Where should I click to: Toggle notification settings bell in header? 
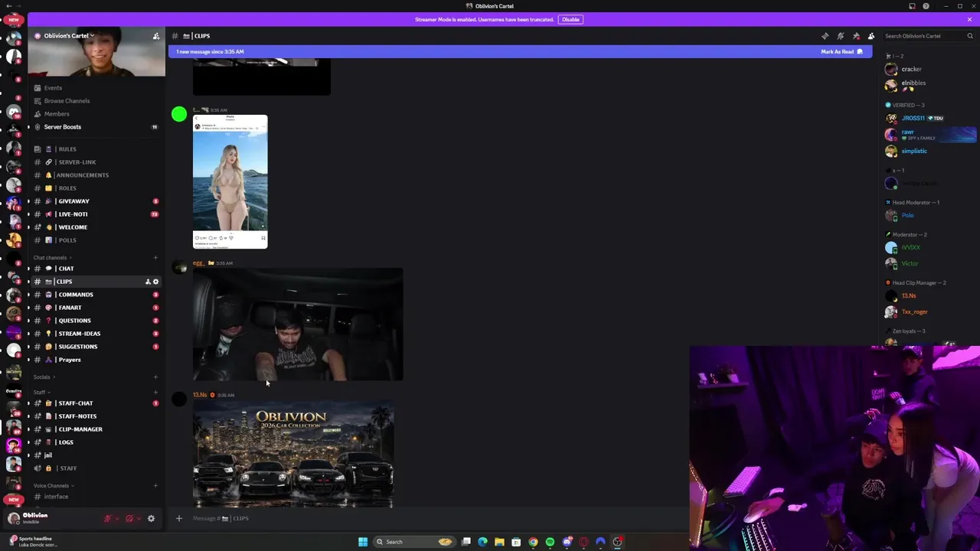840,36
